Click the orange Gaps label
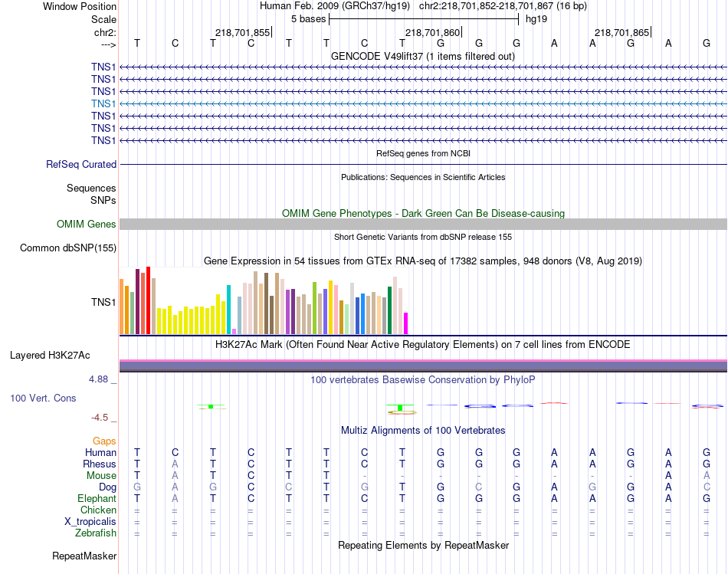This screenshot has width=728, height=574. 104,441
